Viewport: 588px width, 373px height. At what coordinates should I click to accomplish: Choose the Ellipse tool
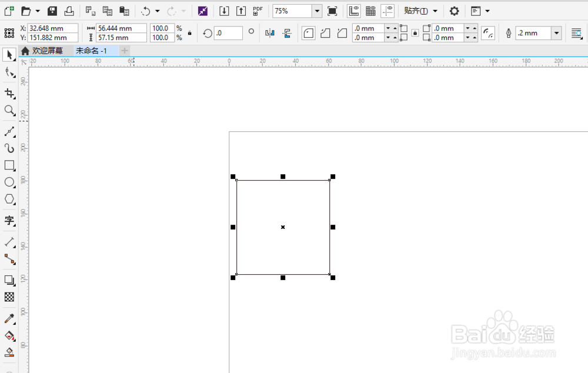(9, 182)
